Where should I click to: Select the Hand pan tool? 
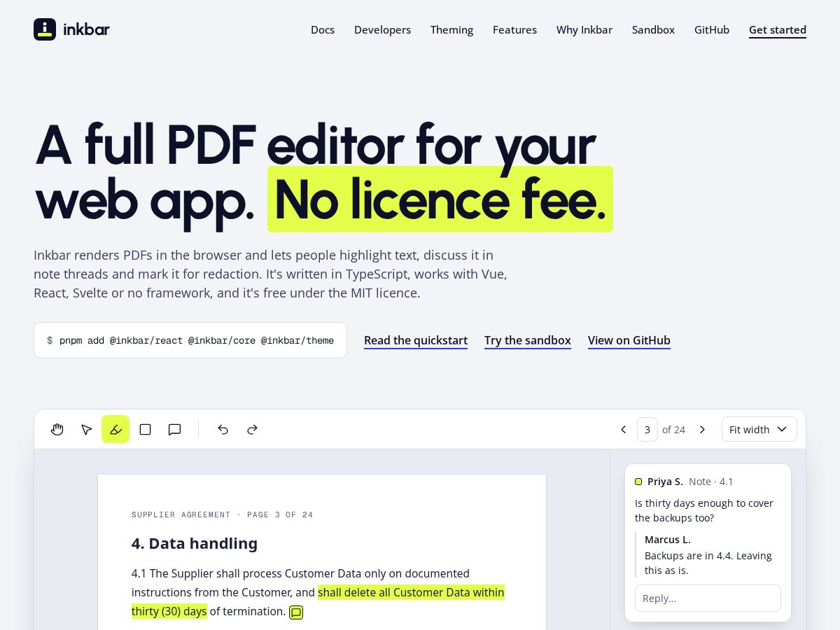tap(57, 429)
